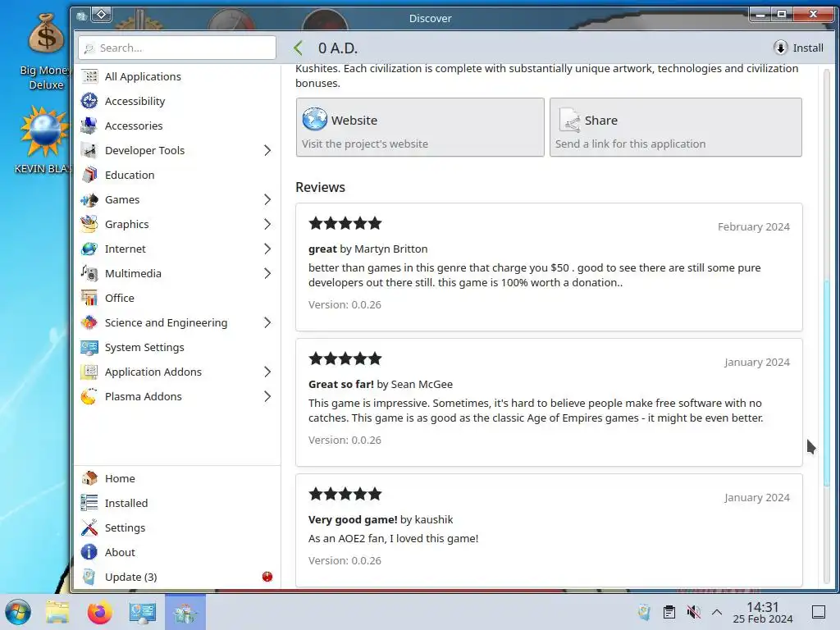This screenshot has width=840, height=630.
Task: Expand Science and Engineering chevron
Action: [267, 323]
